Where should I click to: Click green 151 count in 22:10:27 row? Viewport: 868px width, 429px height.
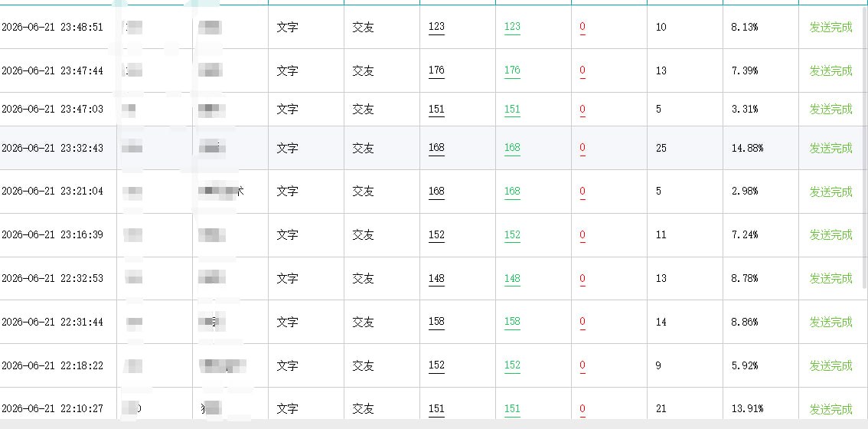coord(512,409)
